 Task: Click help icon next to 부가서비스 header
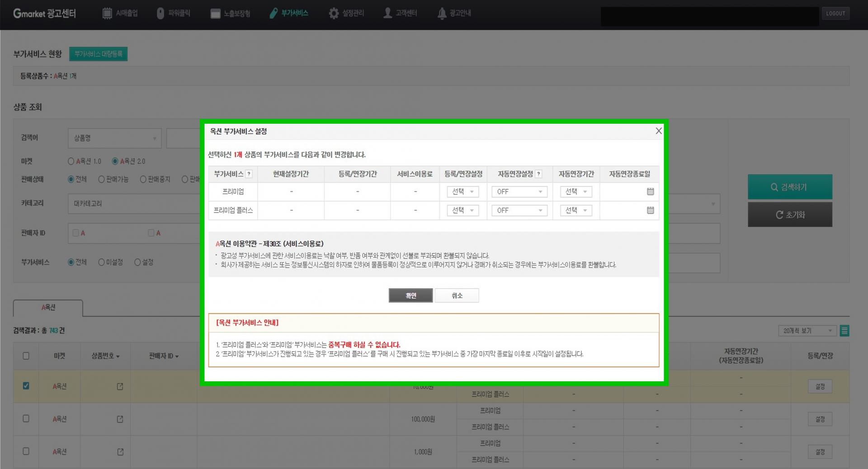tap(249, 174)
